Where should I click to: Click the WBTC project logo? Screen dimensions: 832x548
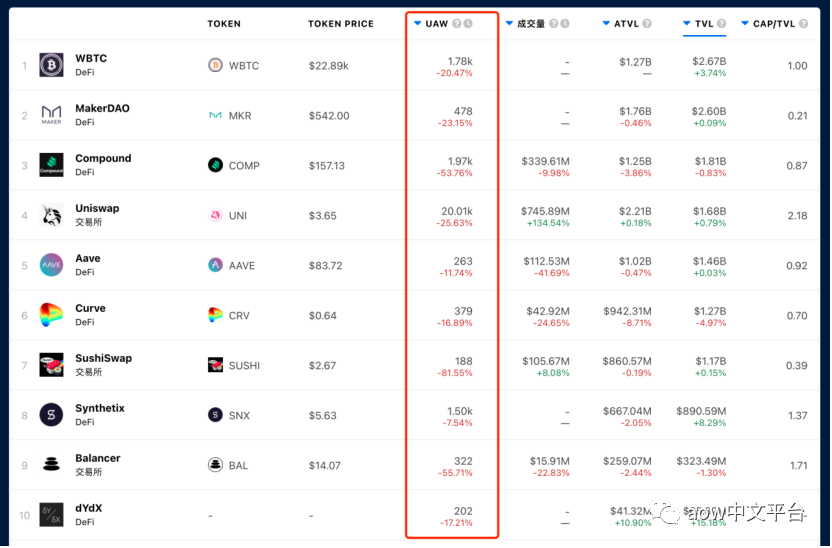[51, 65]
